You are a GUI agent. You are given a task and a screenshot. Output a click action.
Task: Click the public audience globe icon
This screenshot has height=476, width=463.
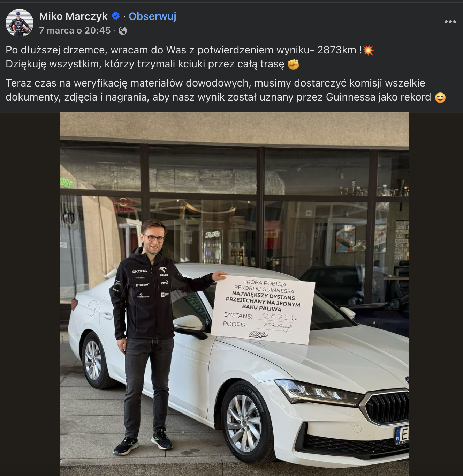point(123,31)
